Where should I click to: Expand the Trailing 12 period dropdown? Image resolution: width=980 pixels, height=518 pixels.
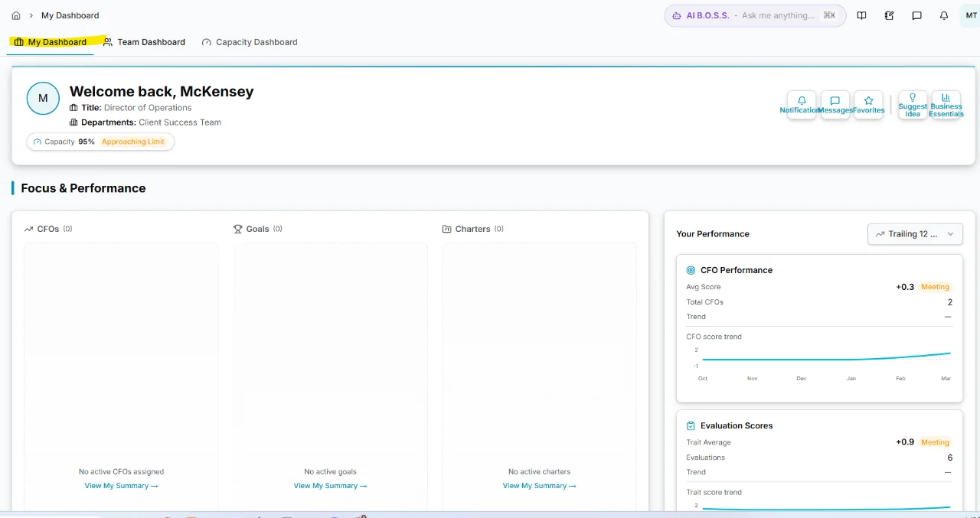(915, 234)
